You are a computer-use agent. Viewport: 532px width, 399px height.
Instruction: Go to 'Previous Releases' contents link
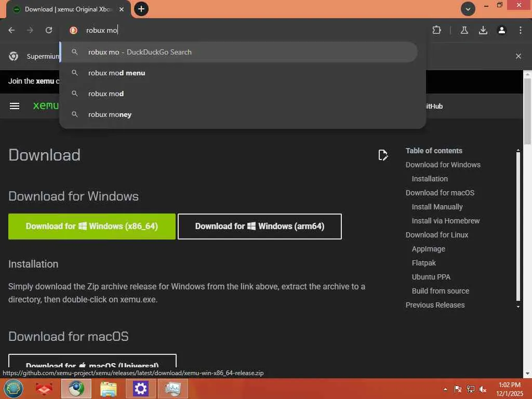[x=435, y=305]
